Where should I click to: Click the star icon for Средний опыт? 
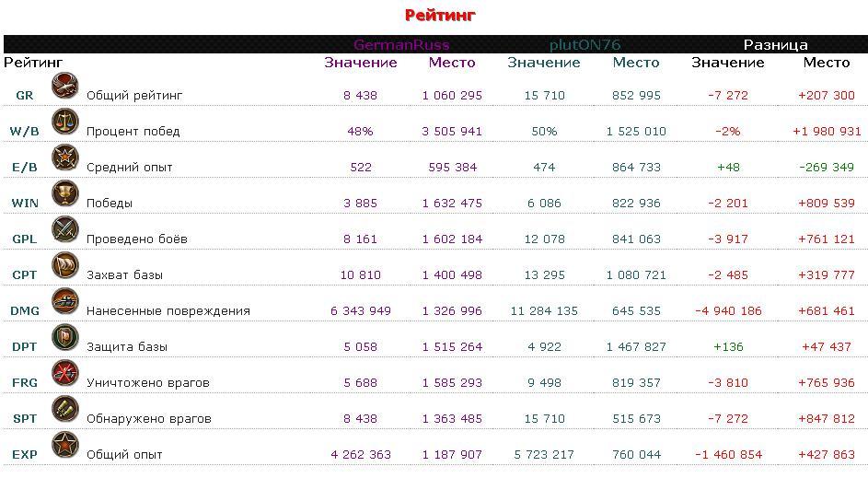(64, 158)
